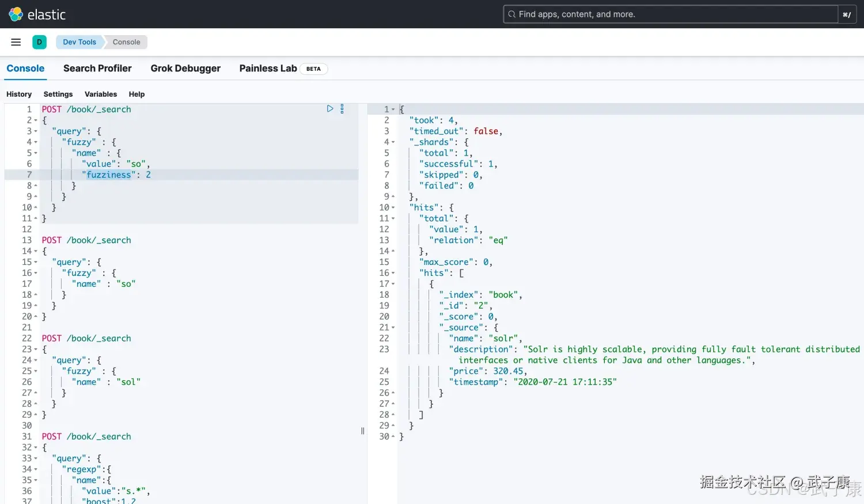Open the Dev Tools breadcrumb link
This screenshot has width=864, height=504.
(79, 41)
